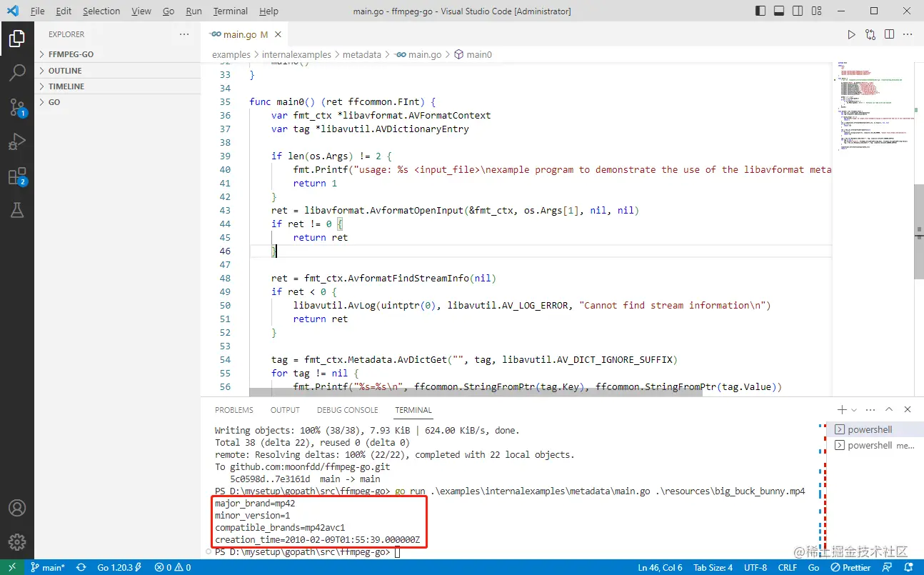Screen dimensions: 924x575
Task: Close the main.go editor tab
Action: [x=278, y=34]
